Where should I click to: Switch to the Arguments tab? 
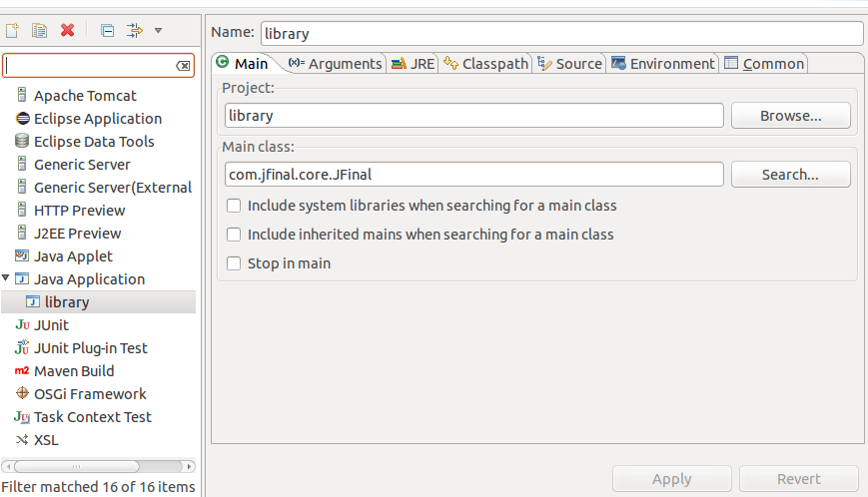coord(335,64)
